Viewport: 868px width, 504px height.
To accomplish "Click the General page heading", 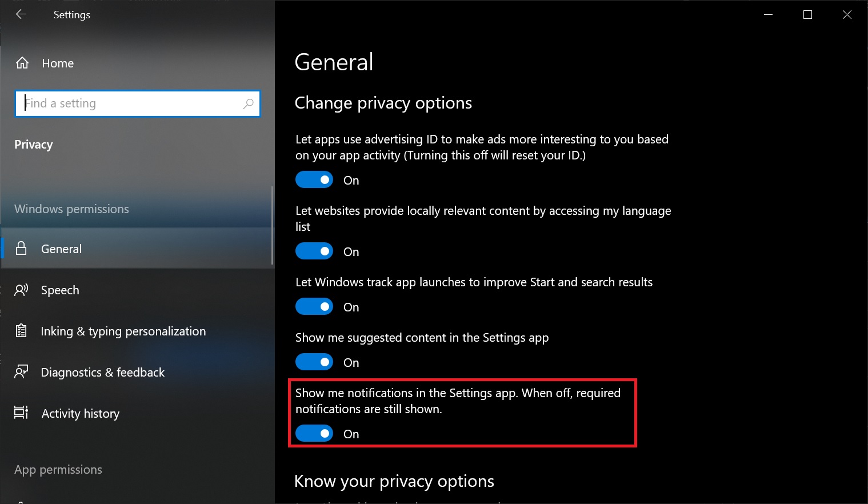I will tap(334, 62).
